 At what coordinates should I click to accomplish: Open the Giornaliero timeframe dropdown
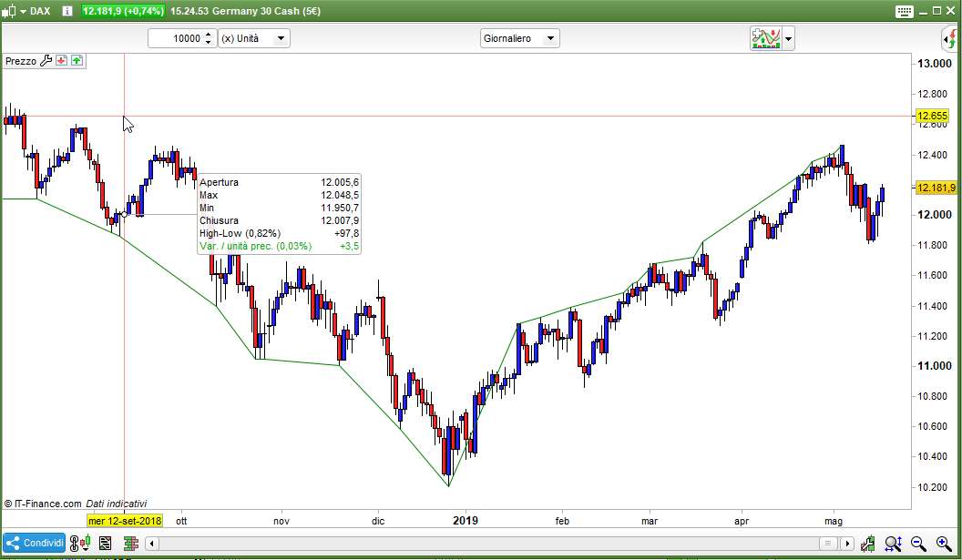pos(519,38)
